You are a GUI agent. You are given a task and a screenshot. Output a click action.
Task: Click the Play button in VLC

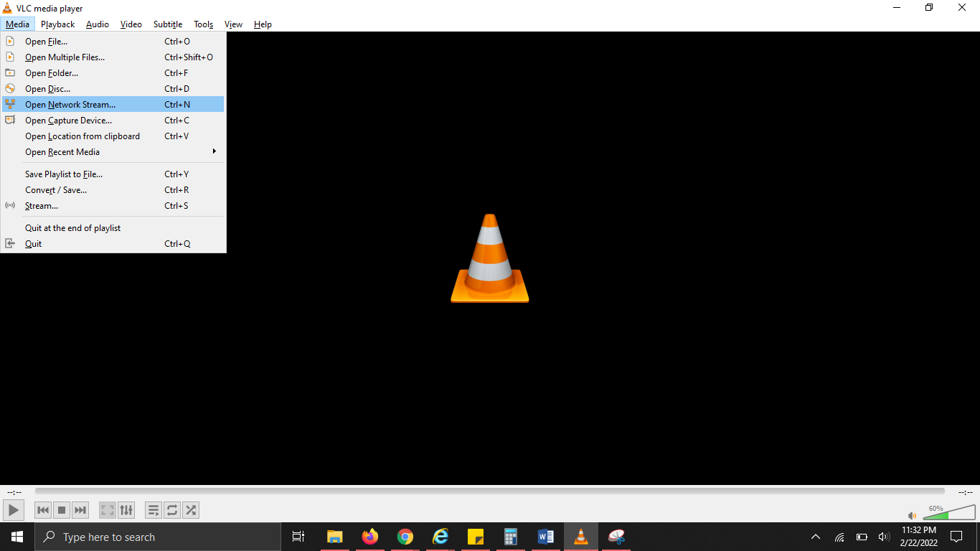(13, 510)
